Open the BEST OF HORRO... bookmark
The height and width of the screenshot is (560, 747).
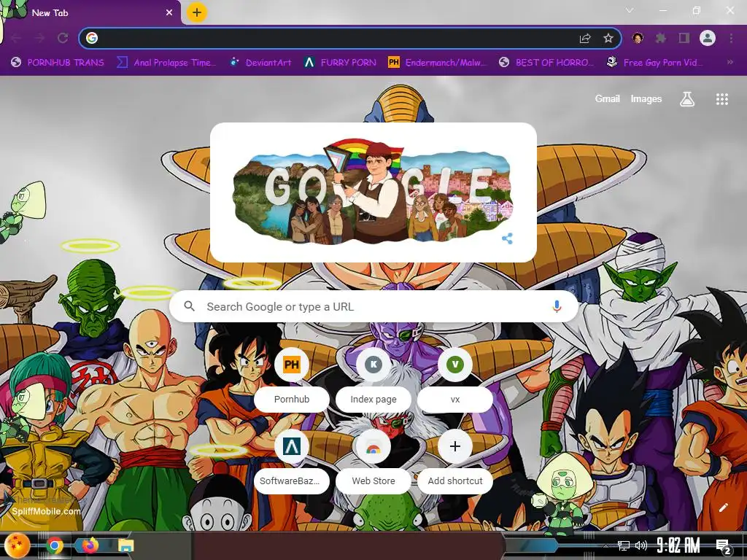tap(546, 63)
